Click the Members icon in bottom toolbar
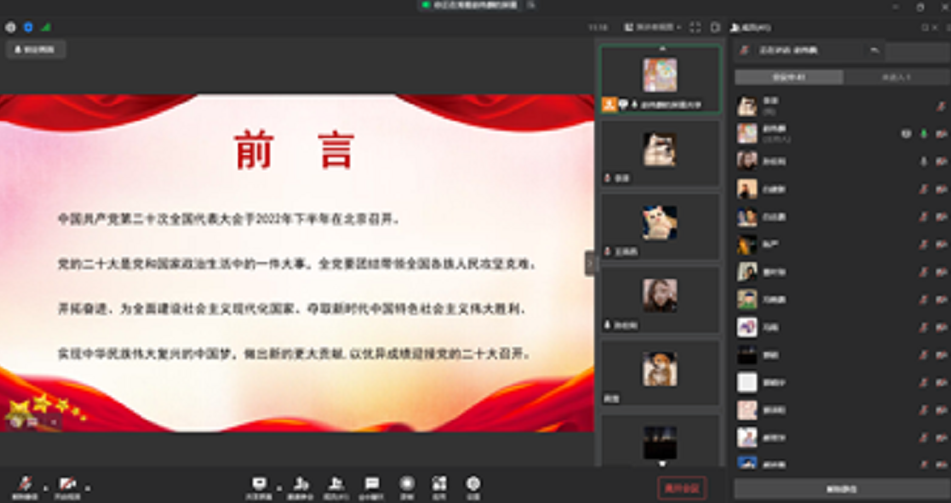 point(336,486)
